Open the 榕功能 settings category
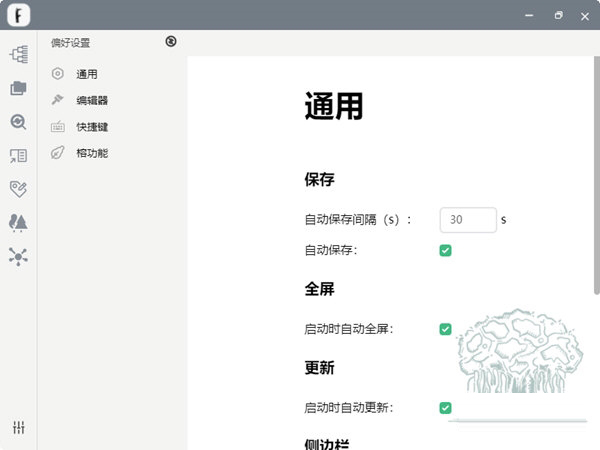Screen dimensions: 600x450 (92, 153)
